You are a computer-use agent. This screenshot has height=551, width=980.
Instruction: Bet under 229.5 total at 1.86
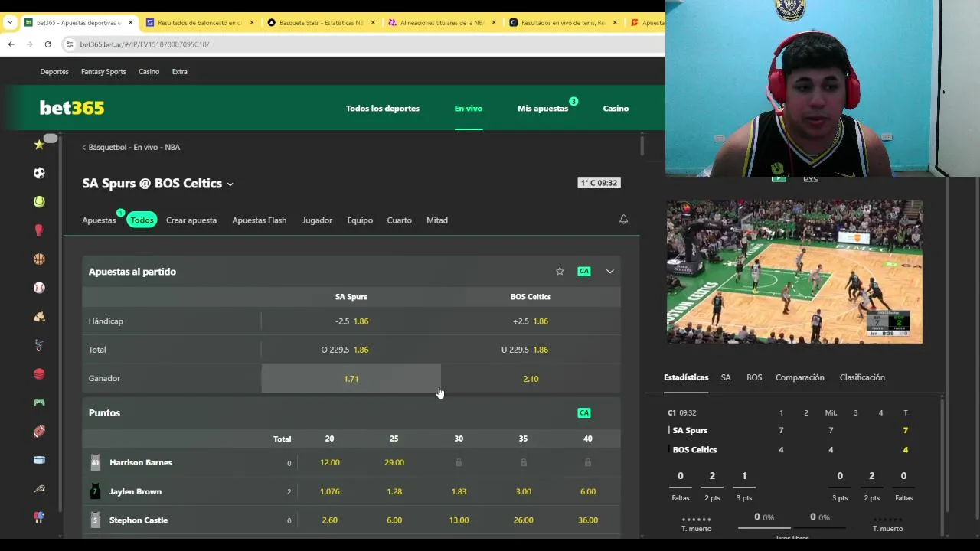coord(531,350)
